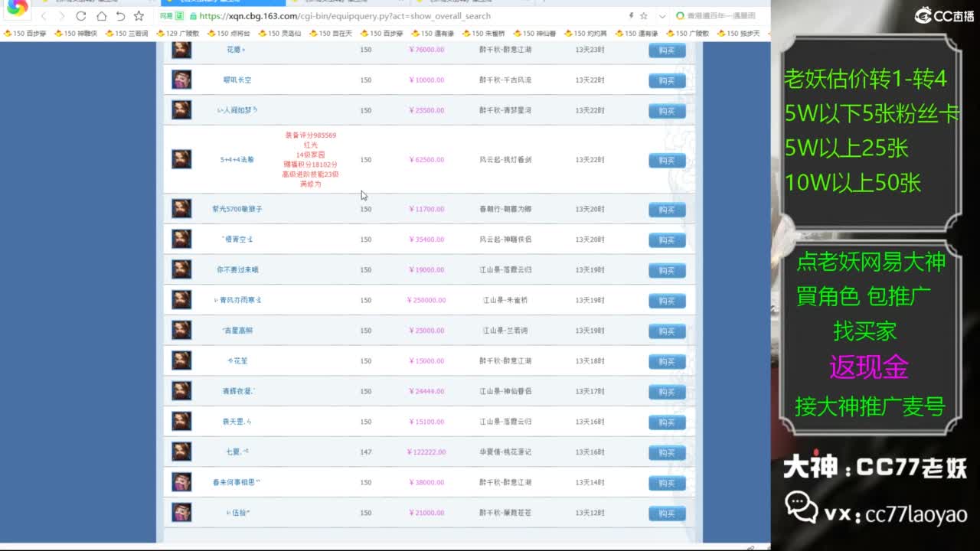Expand the address bar dropdown chevron
Image resolution: width=980 pixels, height=551 pixels.
click(661, 16)
